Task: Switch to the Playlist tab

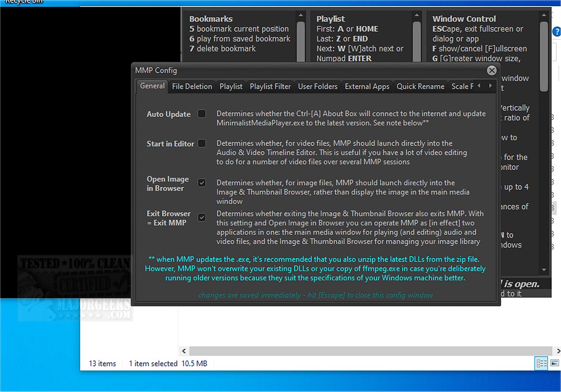Action: [x=231, y=87]
